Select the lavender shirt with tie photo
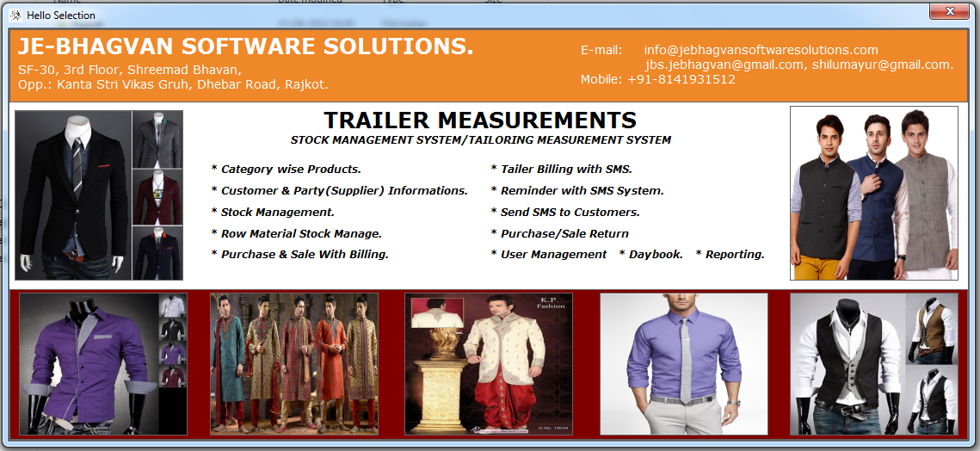Image resolution: width=980 pixels, height=451 pixels. [x=684, y=364]
